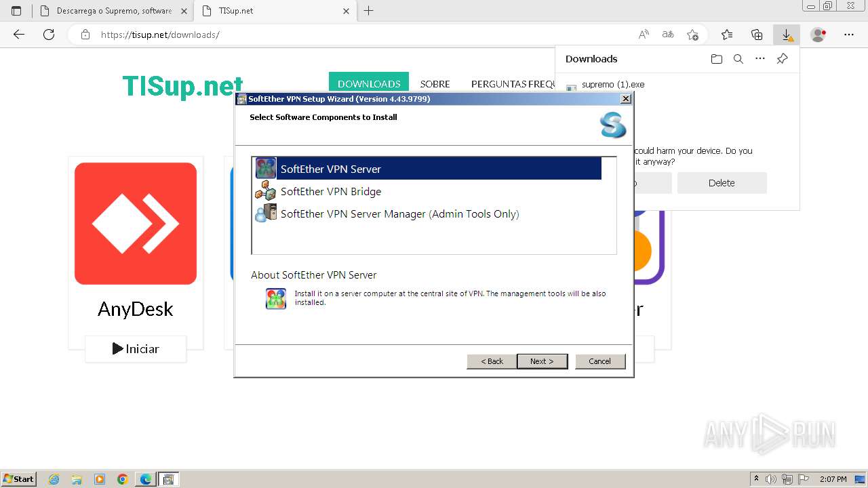Open network status tray icon
The image size is (868, 488).
[787, 479]
